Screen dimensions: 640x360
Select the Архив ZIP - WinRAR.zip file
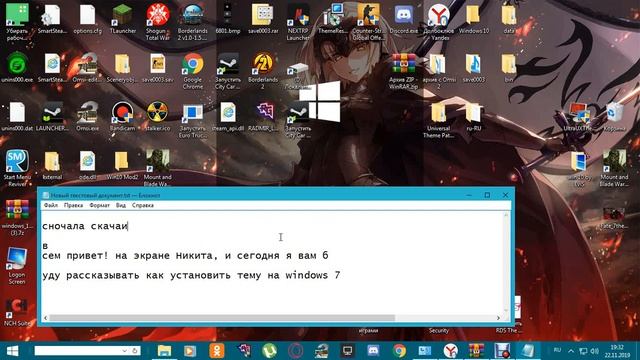pyautogui.click(x=403, y=71)
